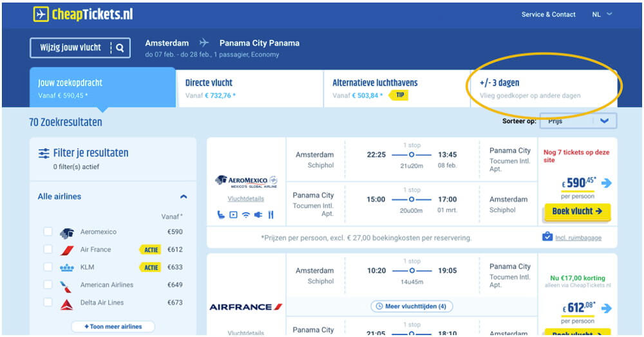The height and width of the screenshot is (337, 644).
Task: Check the KLM airline checkbox
Action: click(48, 268)
